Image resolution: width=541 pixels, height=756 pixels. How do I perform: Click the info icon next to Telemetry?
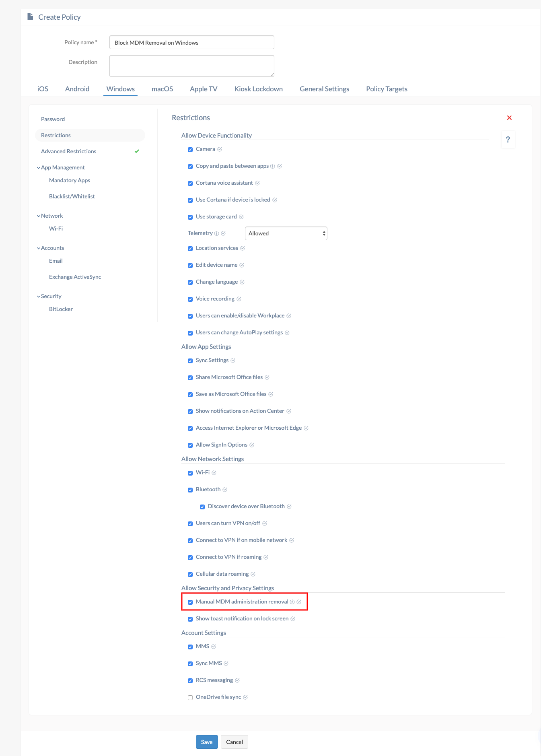(x=217, y=233)
